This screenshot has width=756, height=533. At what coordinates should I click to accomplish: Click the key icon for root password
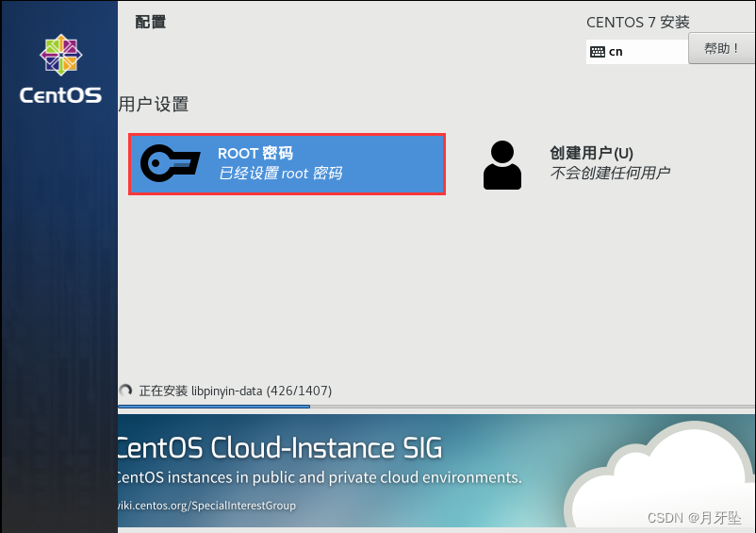(x=171, y=163)
